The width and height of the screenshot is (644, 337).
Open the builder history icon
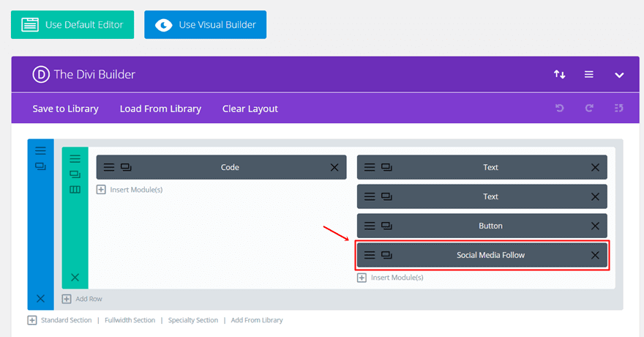(x=619, y=108)
